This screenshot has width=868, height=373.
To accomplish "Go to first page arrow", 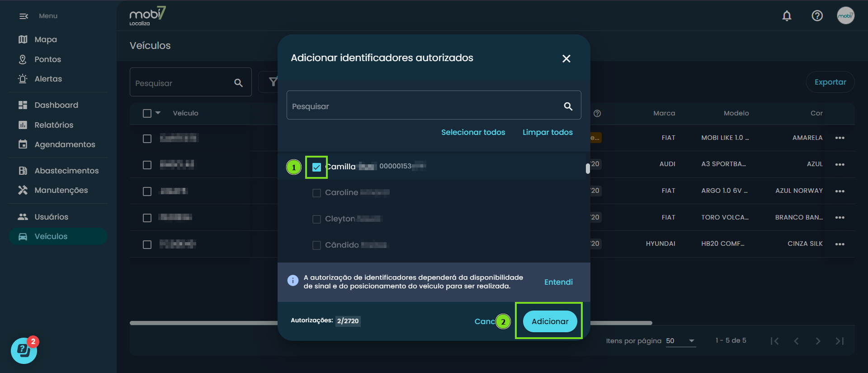I will pos(774,341).
